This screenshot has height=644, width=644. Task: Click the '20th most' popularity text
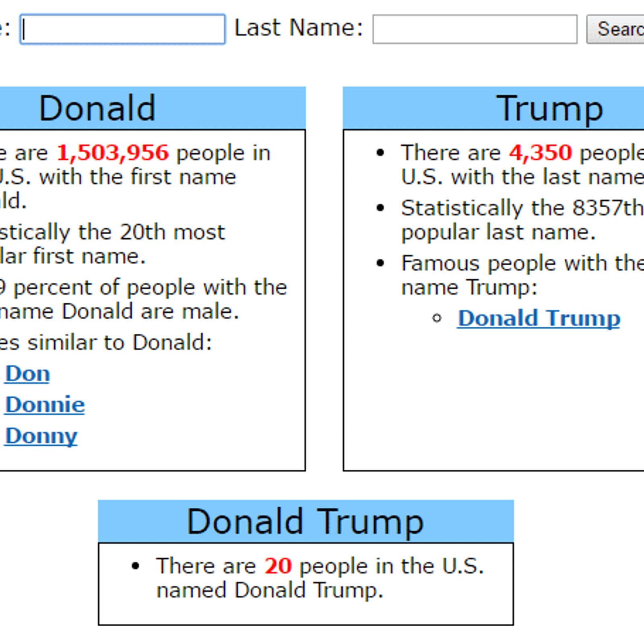pos(173,232)
